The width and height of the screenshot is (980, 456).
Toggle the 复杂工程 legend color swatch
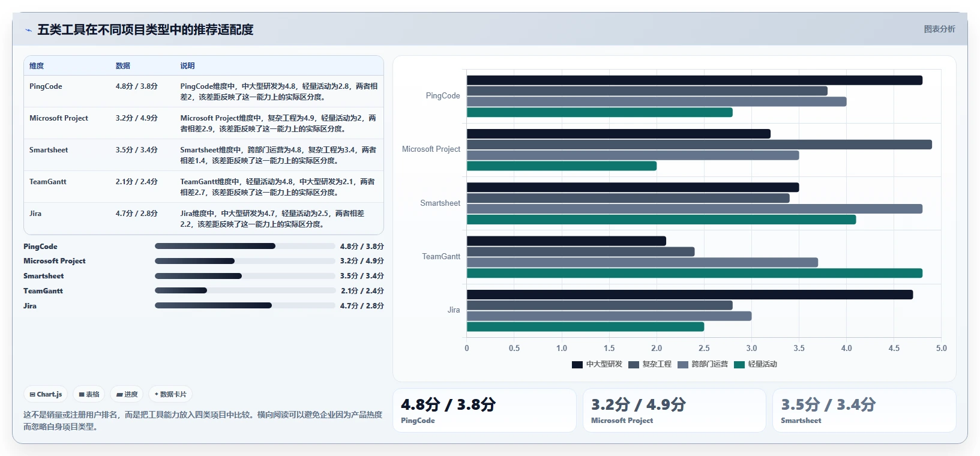coord(634,364)
